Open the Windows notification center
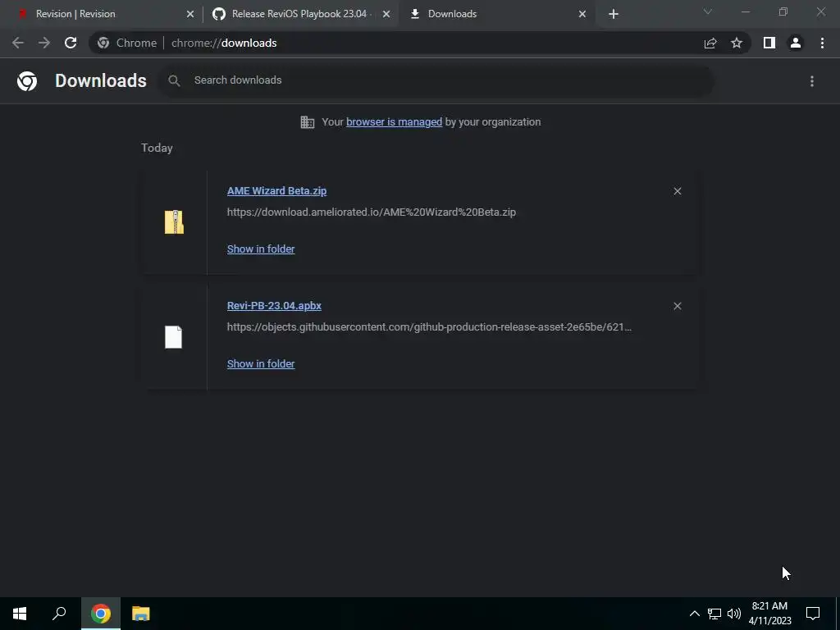Viewport: 840px width, 630px height. click(x=813, y=614)
